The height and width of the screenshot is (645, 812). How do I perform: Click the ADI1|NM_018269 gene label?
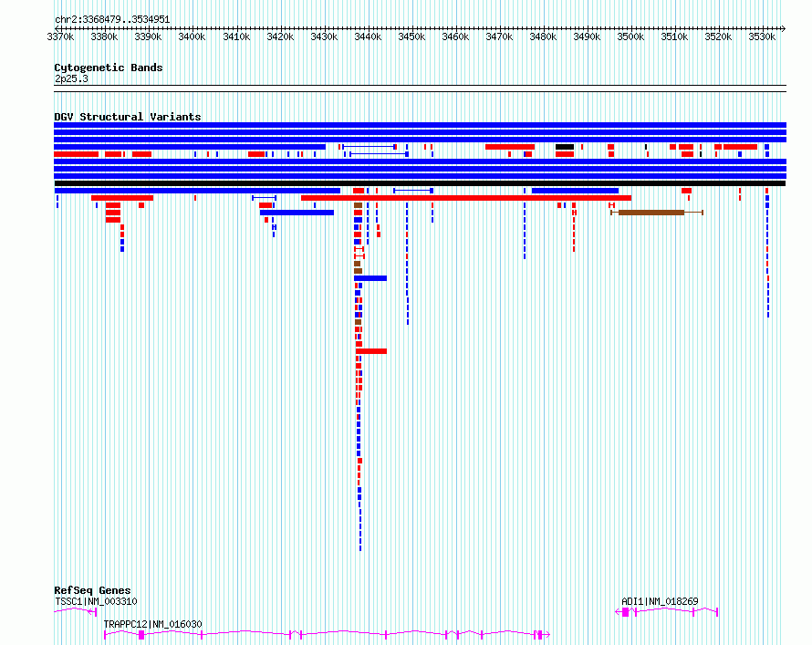660,601
